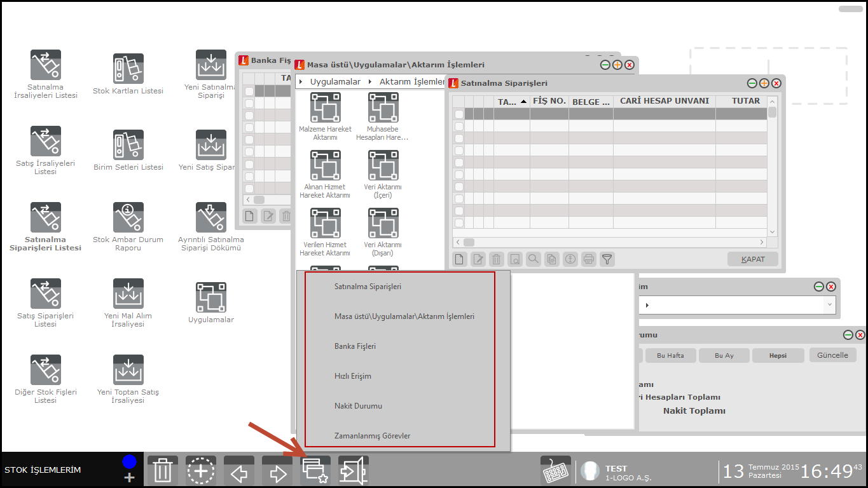This screenshot has height=488, width=868.
Task: Click the Güncelle button
Action: [x=832, y=355]
